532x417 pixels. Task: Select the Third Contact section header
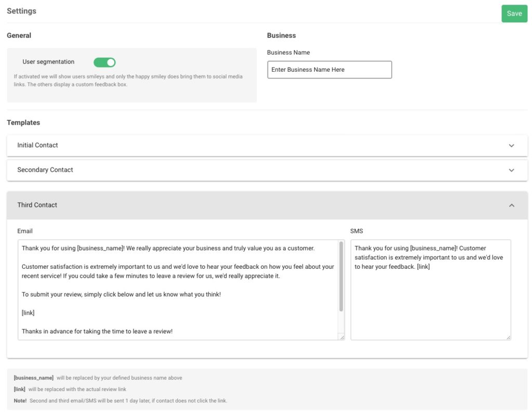tap(37, 205)
